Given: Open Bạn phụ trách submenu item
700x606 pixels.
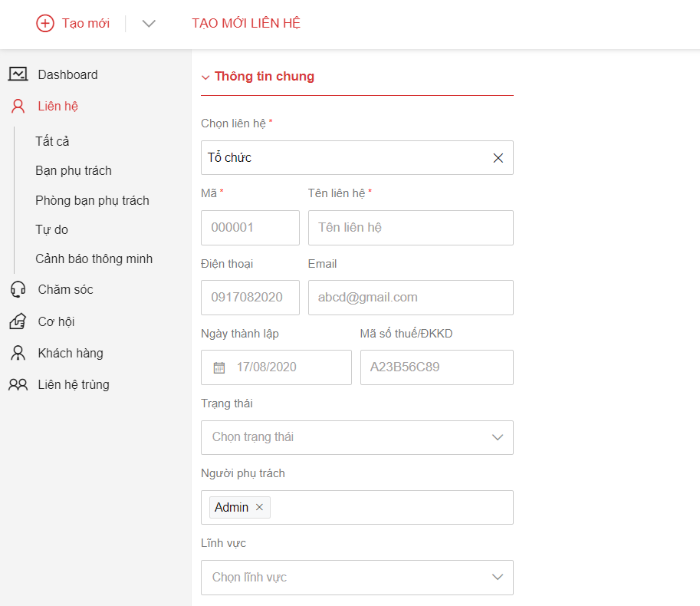Looking at the screenshot, I should click(x=74, y=170).
